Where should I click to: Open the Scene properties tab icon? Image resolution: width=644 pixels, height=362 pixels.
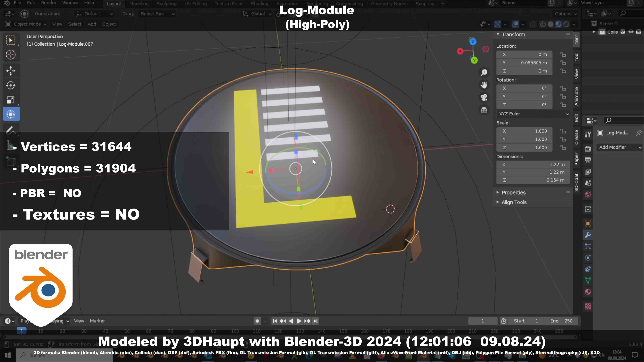tap(588, 183)
